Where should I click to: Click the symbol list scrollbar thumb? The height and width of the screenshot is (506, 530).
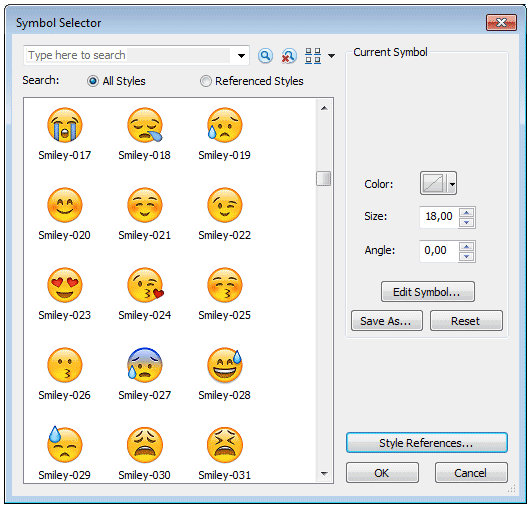[324, 178]
